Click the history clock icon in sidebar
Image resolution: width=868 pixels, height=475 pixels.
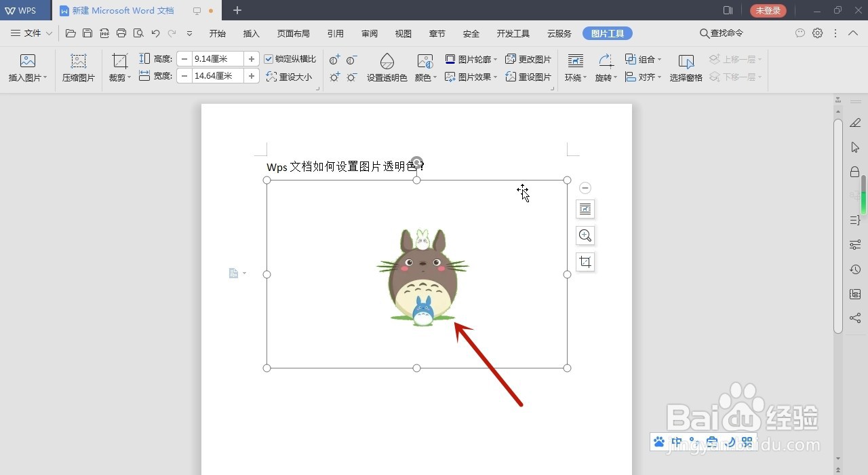point(855,269)
